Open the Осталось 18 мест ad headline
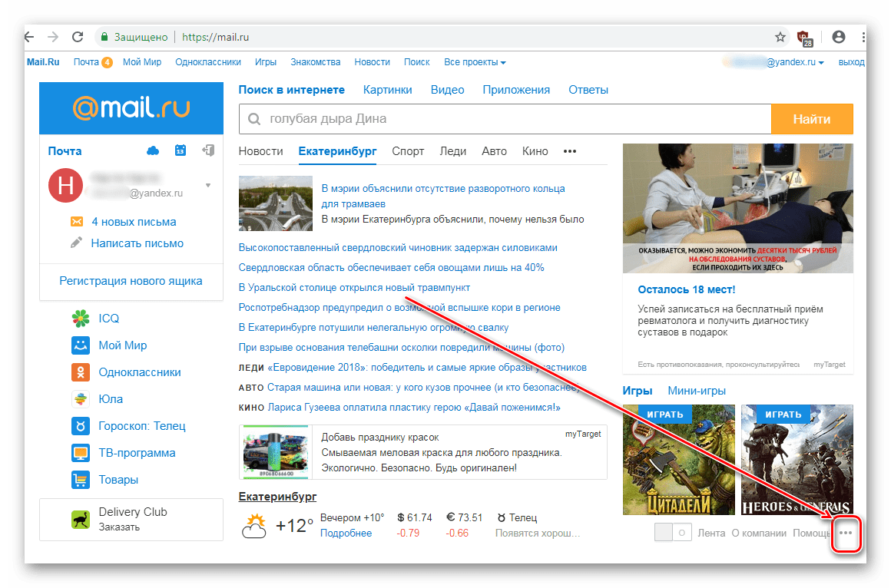This screenshot has width=891, height=588. pos(687,289)
